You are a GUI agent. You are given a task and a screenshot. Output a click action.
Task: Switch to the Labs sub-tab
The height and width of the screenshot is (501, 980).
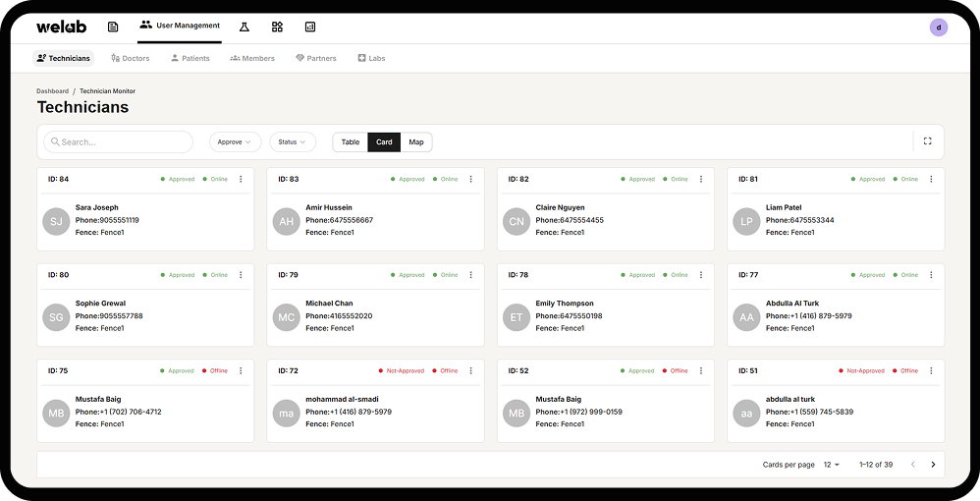tap(371, 58)
